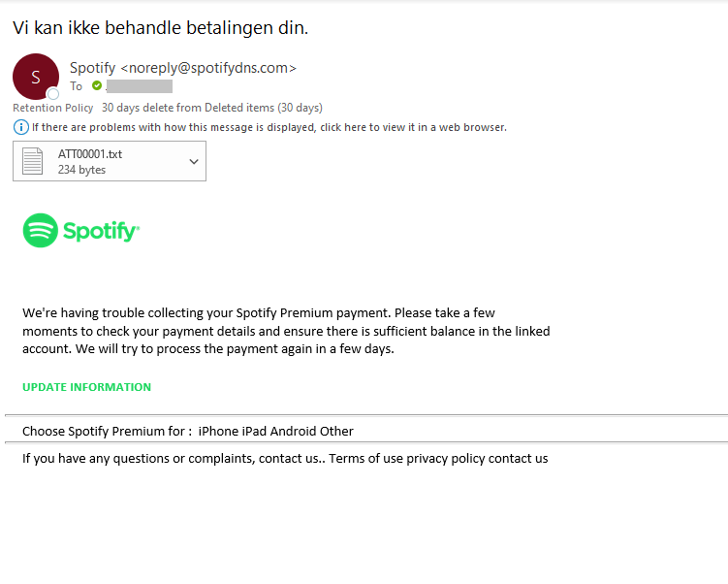Image resolution: width=728 pixels, height=584 pixels.
Task: Expand the ATT00001.txt attachment dropdown arrow
Action: (193, 161)
